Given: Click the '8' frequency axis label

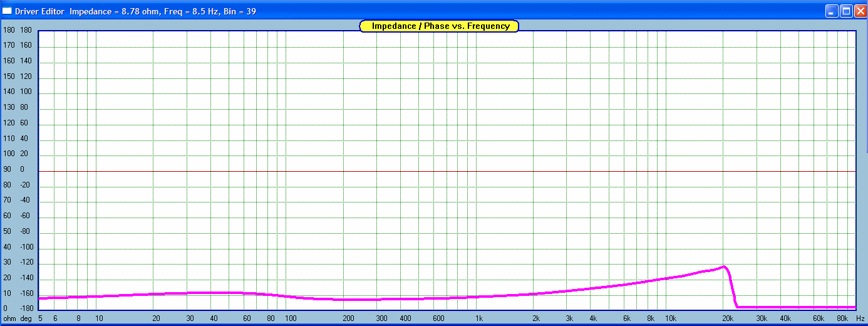Looking at the screenshot, I should pyautogui.click(x=79, y=318).
